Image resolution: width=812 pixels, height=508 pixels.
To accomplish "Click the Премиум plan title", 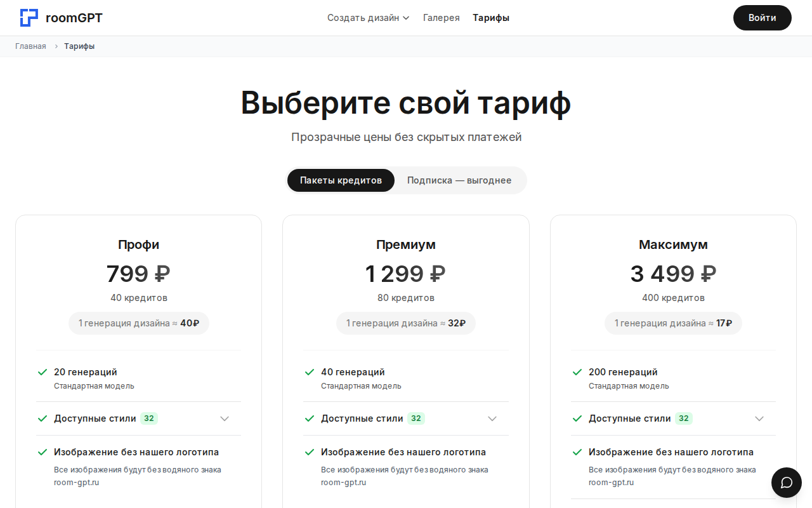I will (406, 244).
